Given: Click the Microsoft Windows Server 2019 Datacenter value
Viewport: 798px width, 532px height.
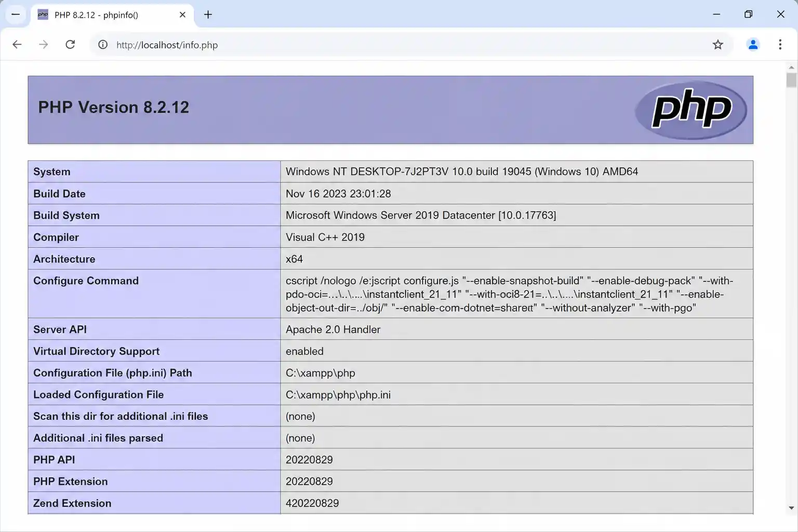Looking at the screenshot, I should tap(421, 215).
